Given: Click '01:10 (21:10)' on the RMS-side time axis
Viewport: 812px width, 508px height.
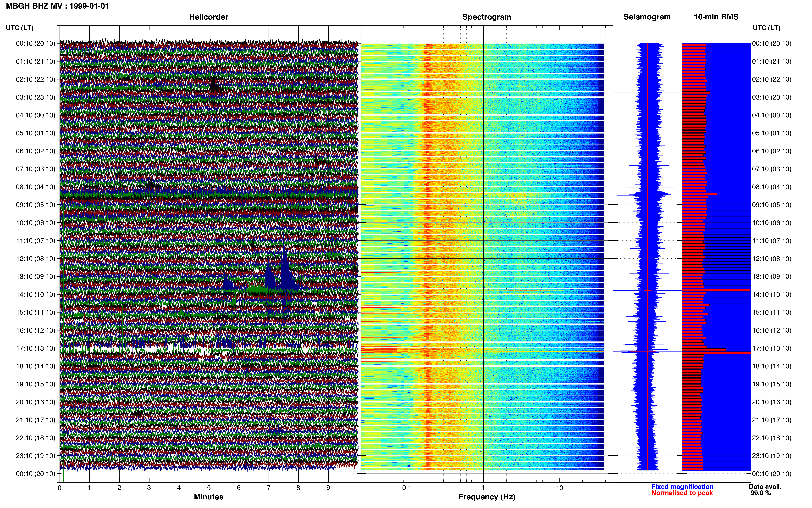Looking at the screenshot, I should pos(772,61).
